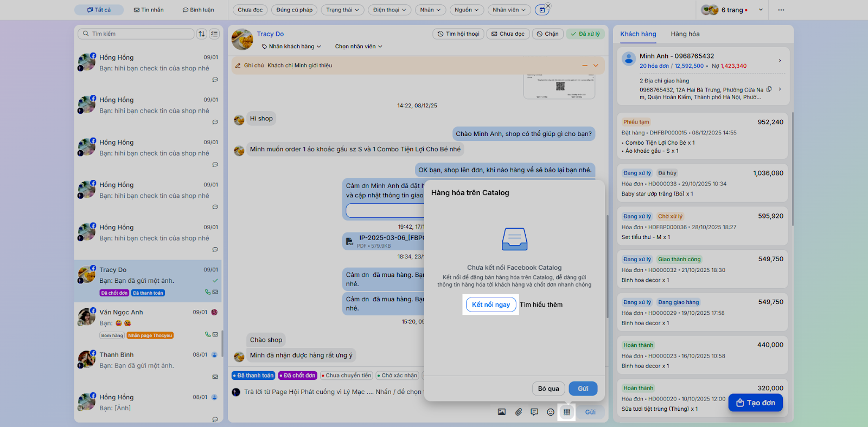Screen dimensions: 868x427
Task: Switch to the Tin nhắn tab
Action: tap(149, 10)
